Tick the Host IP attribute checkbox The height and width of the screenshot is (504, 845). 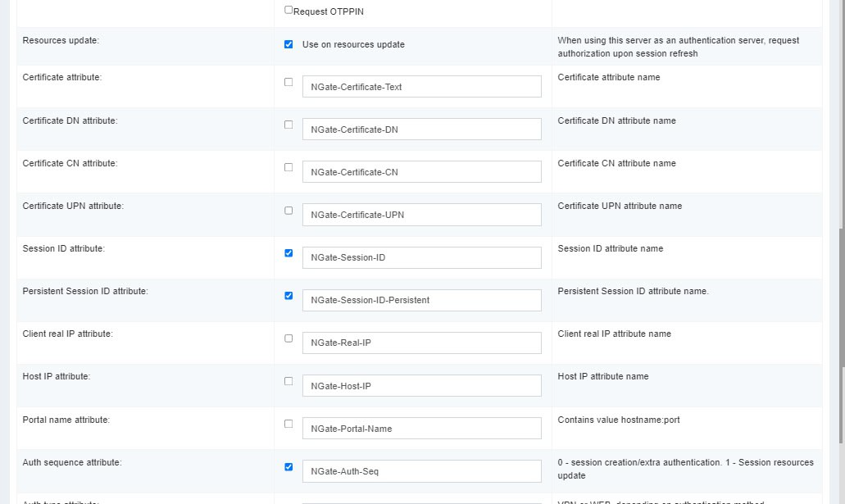click(288, 381)
